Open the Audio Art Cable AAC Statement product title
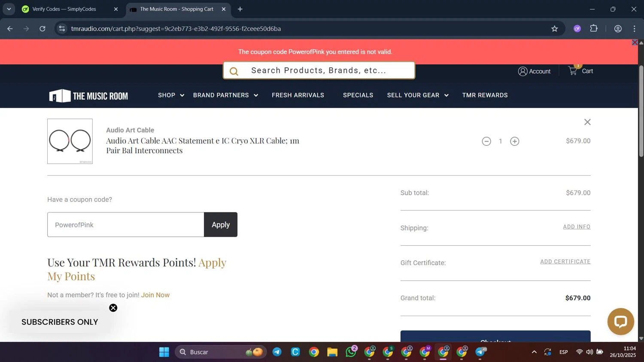 (x=203, y=145)
